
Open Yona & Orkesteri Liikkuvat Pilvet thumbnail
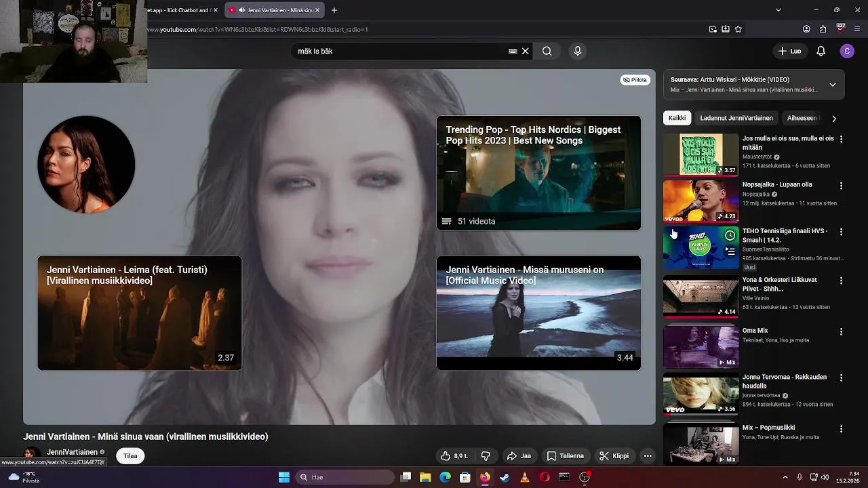[701, 296]
